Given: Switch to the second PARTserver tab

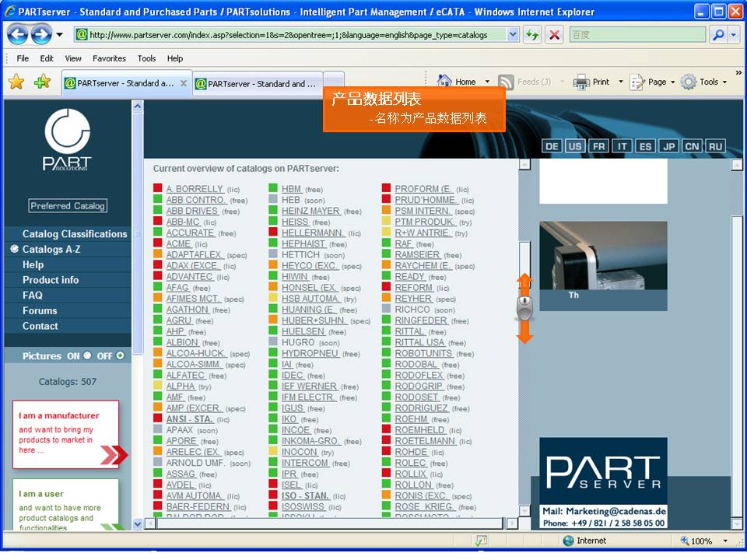Looking at the screenshot, I should click(258, 83).
